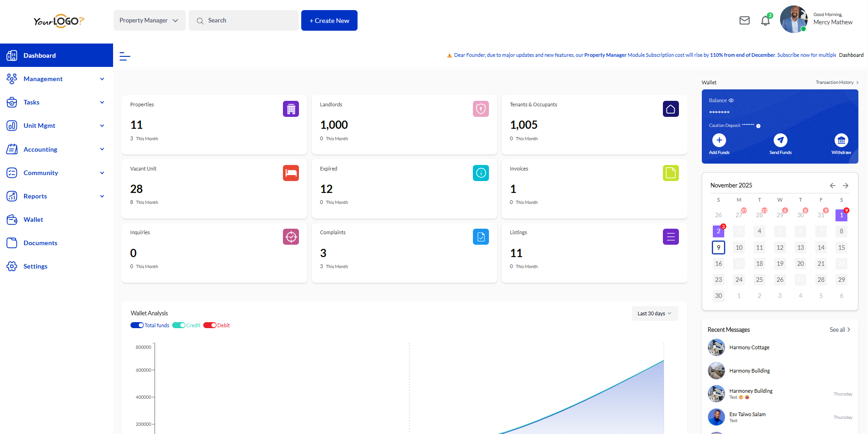Open Community in the sidebar
This screenshot has height=434, width=868.
(56, 173)
